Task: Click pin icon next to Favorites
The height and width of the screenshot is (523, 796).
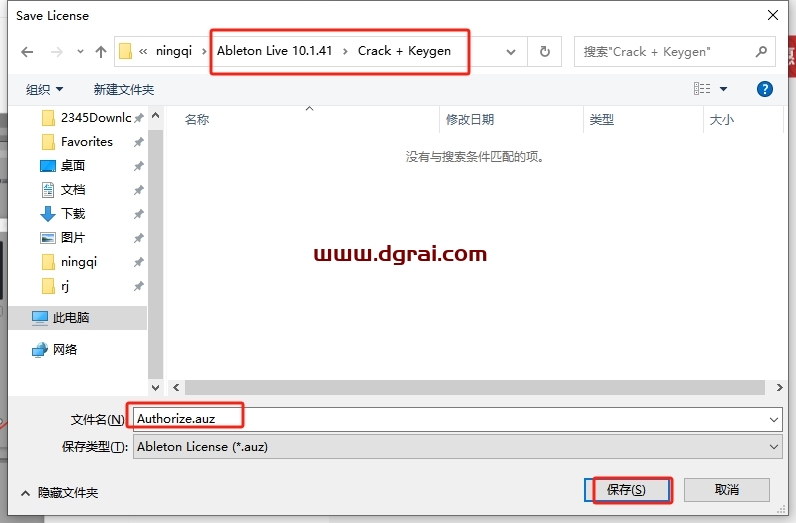Action: click(x=139, y=142)
